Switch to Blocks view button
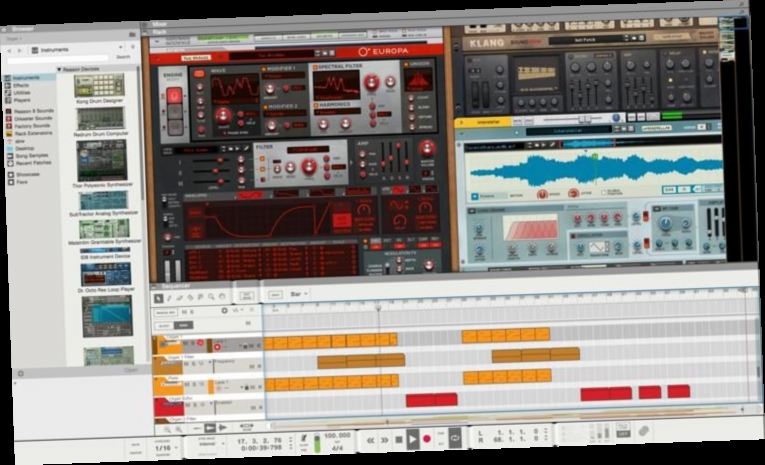The height and width of the screenshot is (465, 765). pos(164,325)
